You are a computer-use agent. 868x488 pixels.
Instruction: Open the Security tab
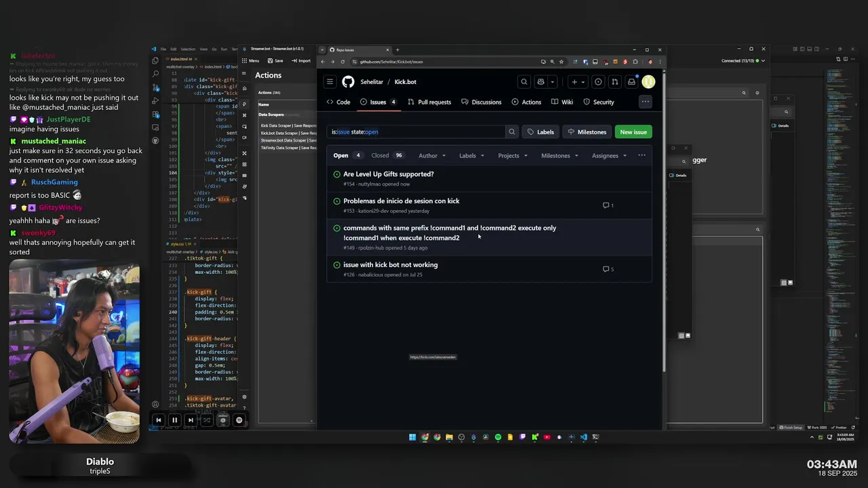pyautogui.click(x=599, y=102)
